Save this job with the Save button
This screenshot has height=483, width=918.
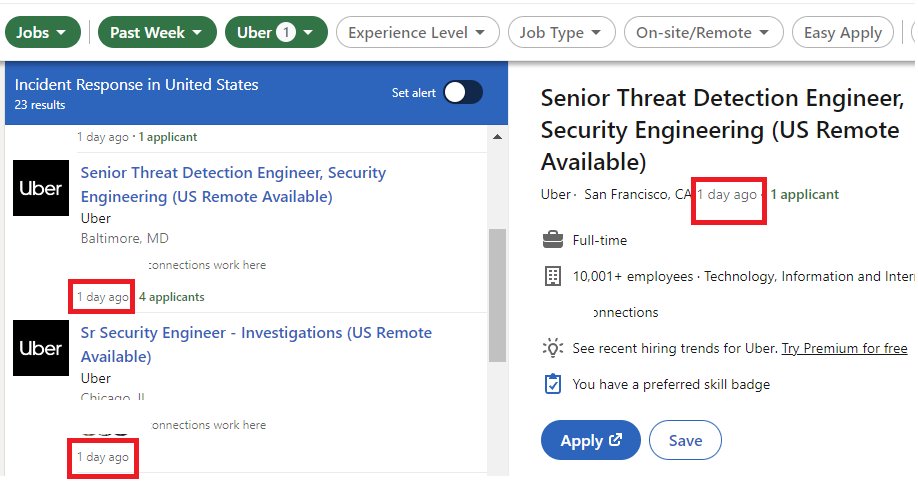click(685, 440)
